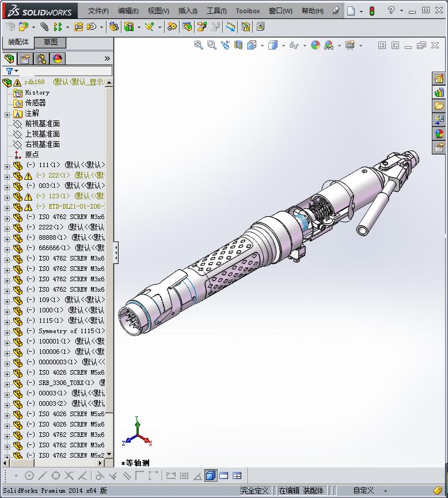Open the 编辑(E) menu

click(x=128, y=11)
